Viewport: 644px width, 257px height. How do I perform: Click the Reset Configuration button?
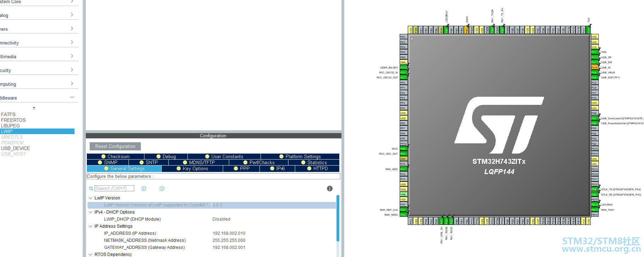coord(115,146)
